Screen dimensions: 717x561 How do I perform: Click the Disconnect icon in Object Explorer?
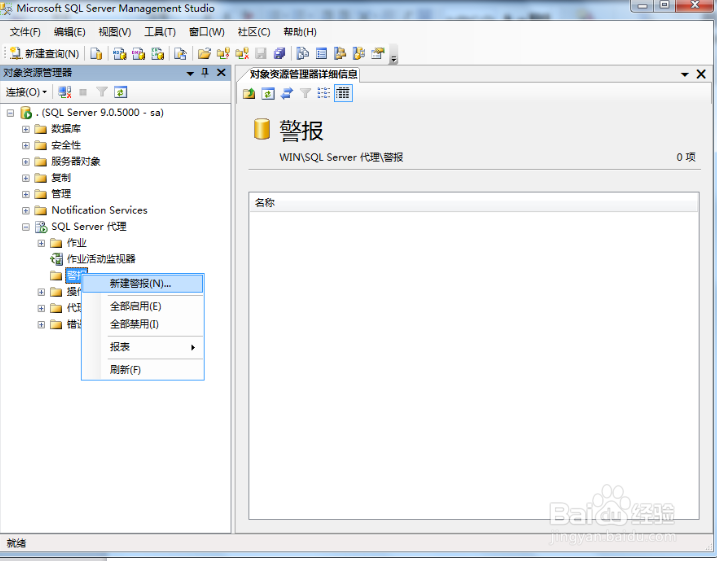tap(64, 92)
